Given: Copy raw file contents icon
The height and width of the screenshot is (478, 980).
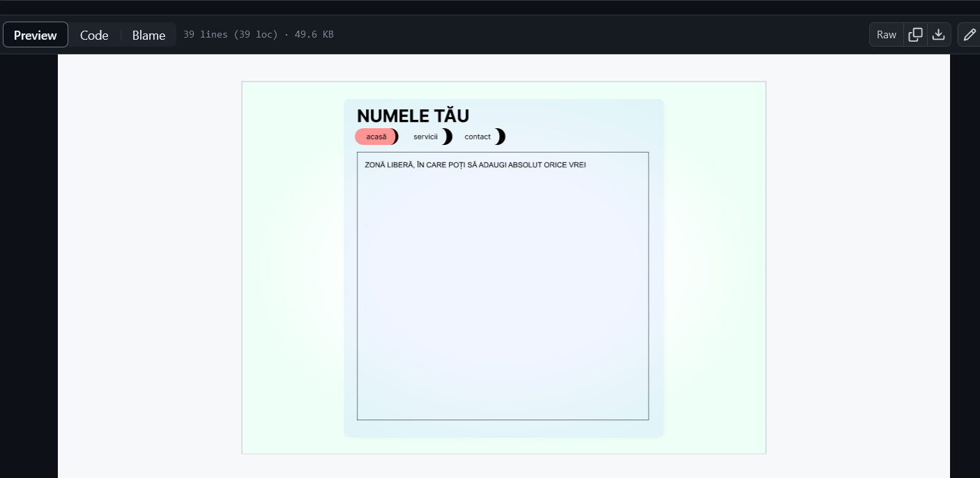Looking at the screenshot, I should (x=915, y=34).
